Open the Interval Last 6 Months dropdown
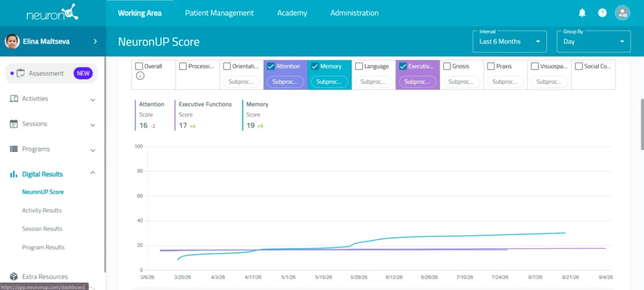The height and width of the screenshot is (290, 644). click(x=509, y=42)
